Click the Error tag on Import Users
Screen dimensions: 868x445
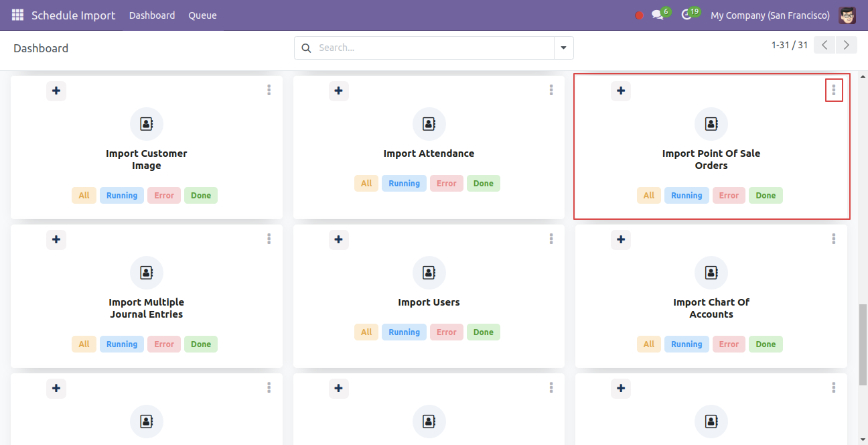tap(447, 332)
